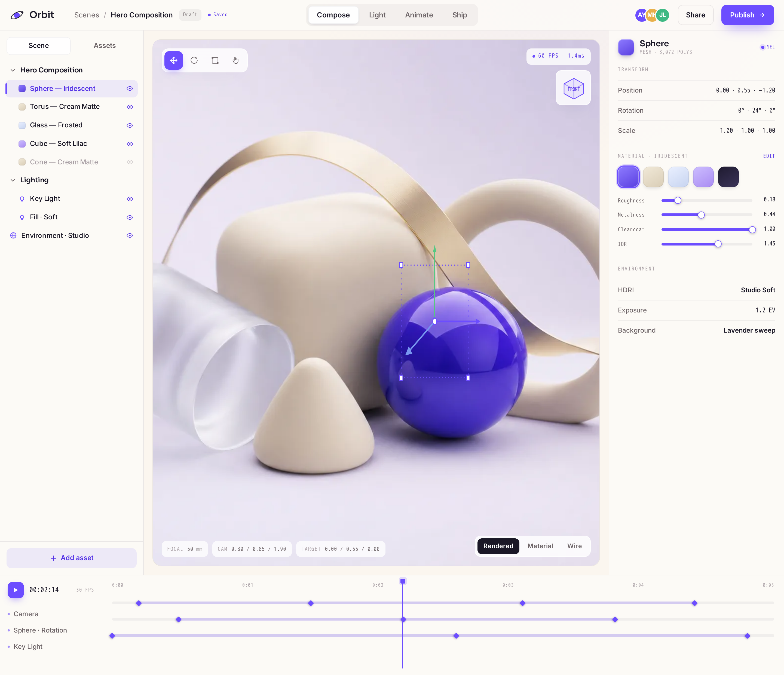Switch to the Scene panel tab
Viewport: 784px width, 675px height.
point(39,46)
